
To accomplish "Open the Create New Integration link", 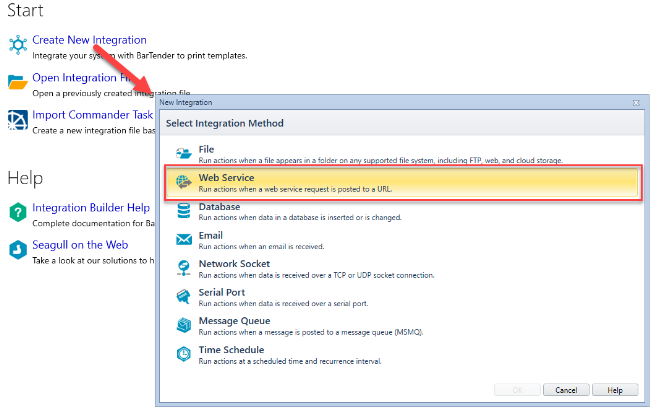I will (90, 40).
